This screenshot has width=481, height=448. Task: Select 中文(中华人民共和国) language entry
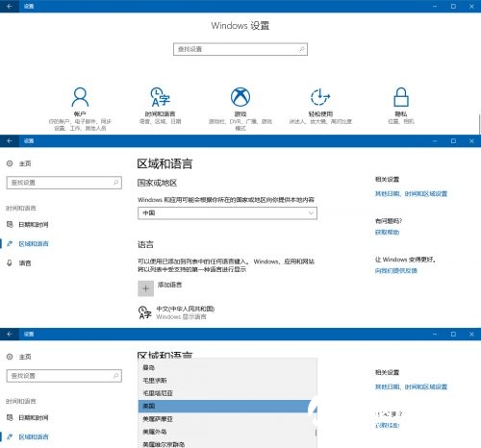176,312
